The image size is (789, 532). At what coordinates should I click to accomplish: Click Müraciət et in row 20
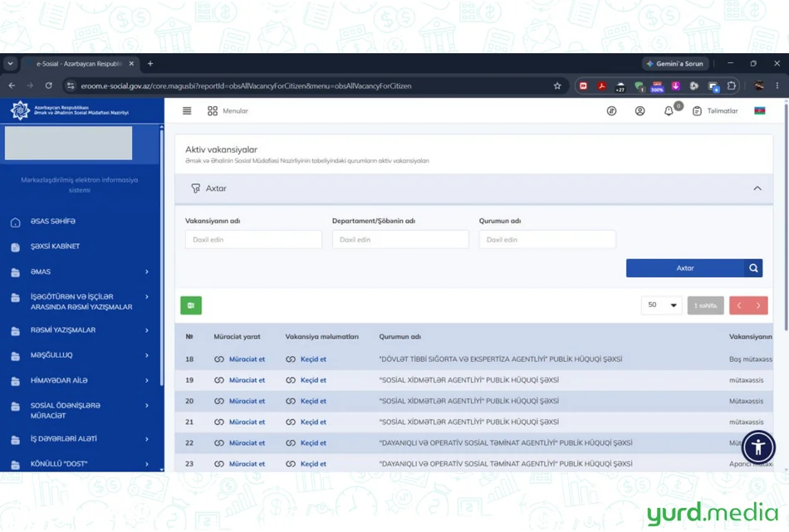coord(239,401)
